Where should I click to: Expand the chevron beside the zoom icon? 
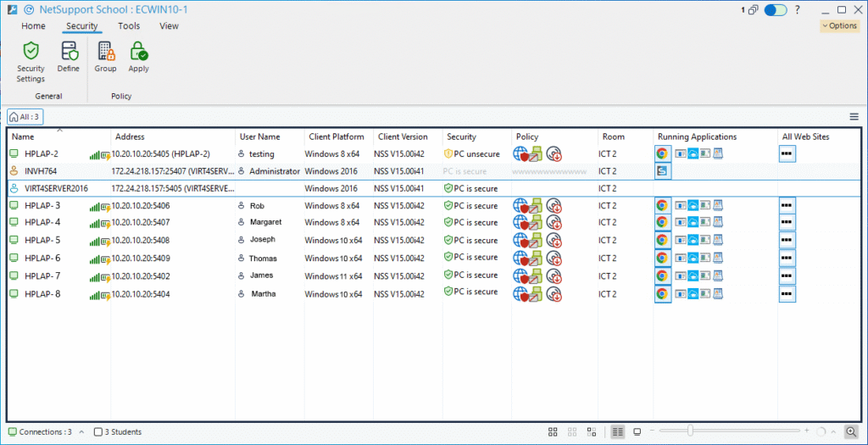pyautogui.click(x=833, y=431)
